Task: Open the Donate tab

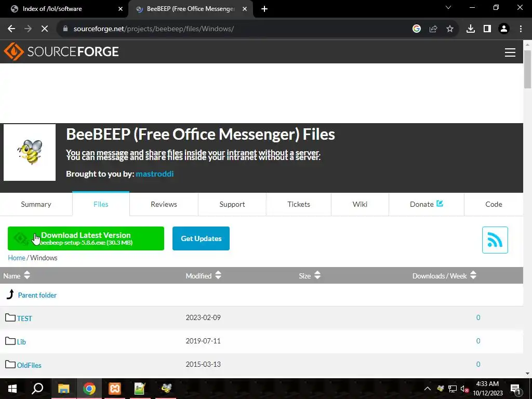Action: 426,204
